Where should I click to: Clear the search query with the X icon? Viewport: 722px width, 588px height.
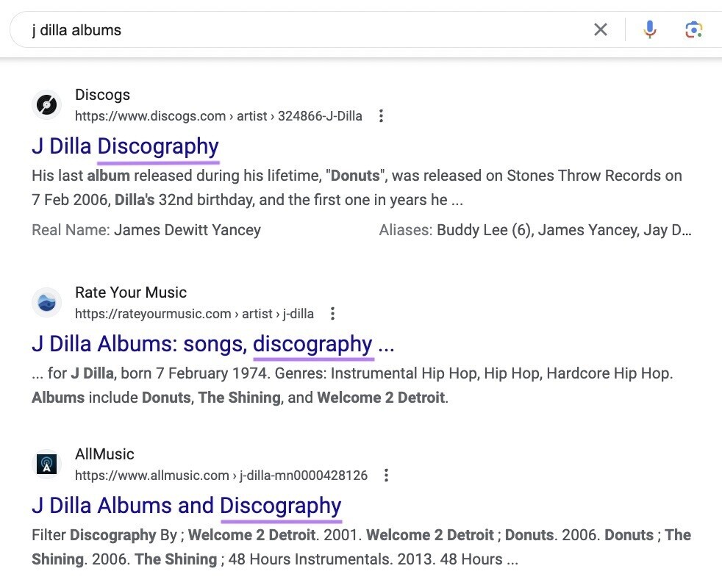click(x=601, y=29)
